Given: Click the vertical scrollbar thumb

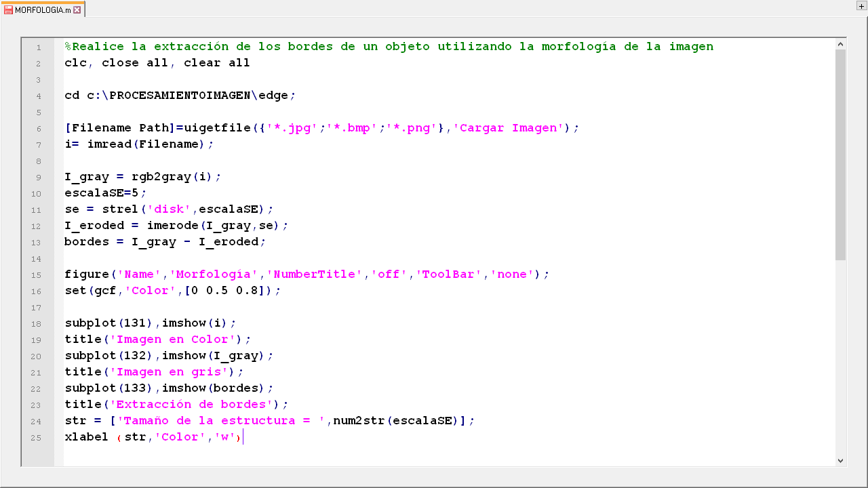Looking at the screenshot, I should 841,155.
